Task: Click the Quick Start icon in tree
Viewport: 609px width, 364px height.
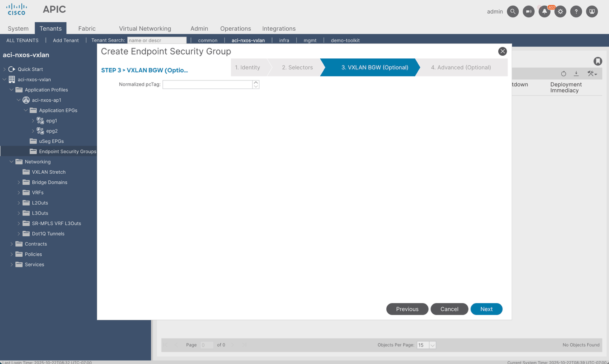Action: point(12,69)
